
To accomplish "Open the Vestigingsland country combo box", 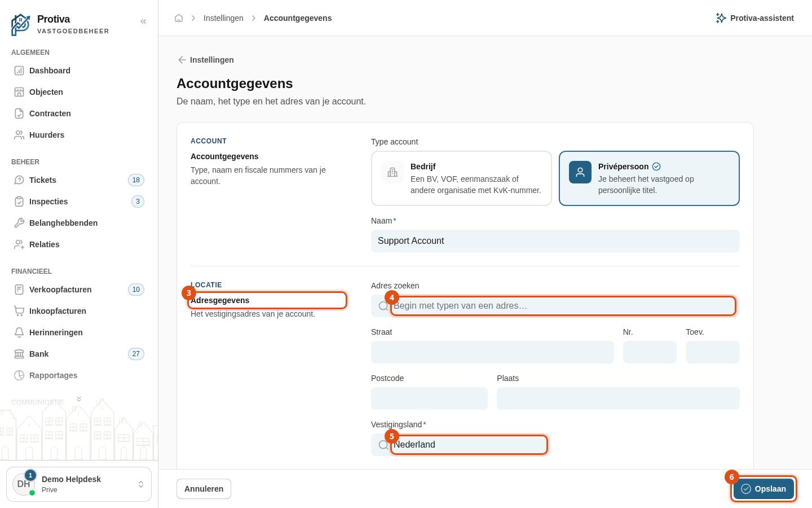I will [460, 445].
